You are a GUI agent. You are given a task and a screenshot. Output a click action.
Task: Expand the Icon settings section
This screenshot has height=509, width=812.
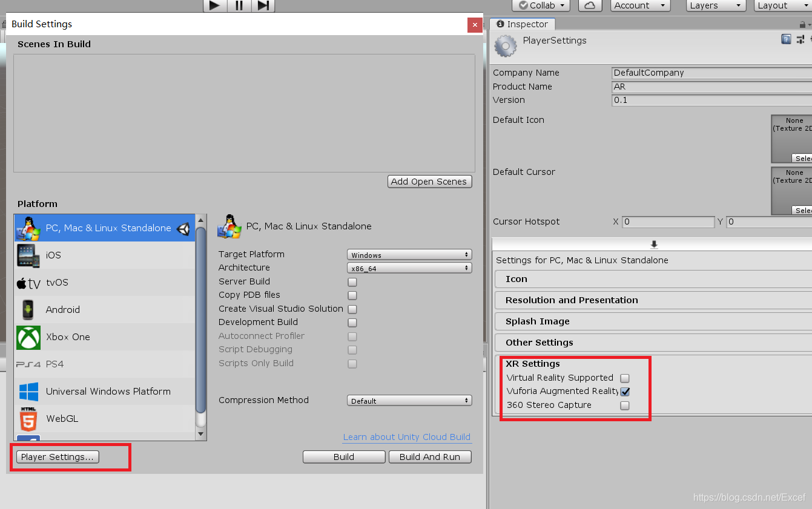(x=653, y=279)
